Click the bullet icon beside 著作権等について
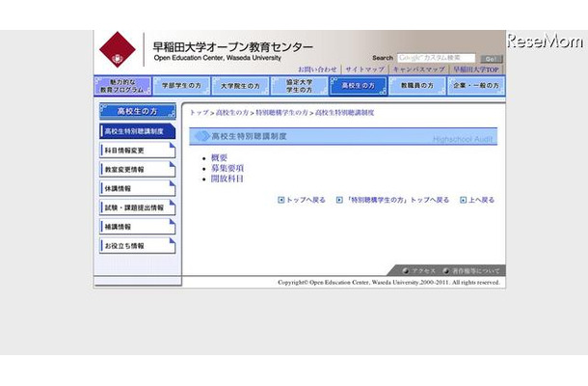 [x=446, y=271]
